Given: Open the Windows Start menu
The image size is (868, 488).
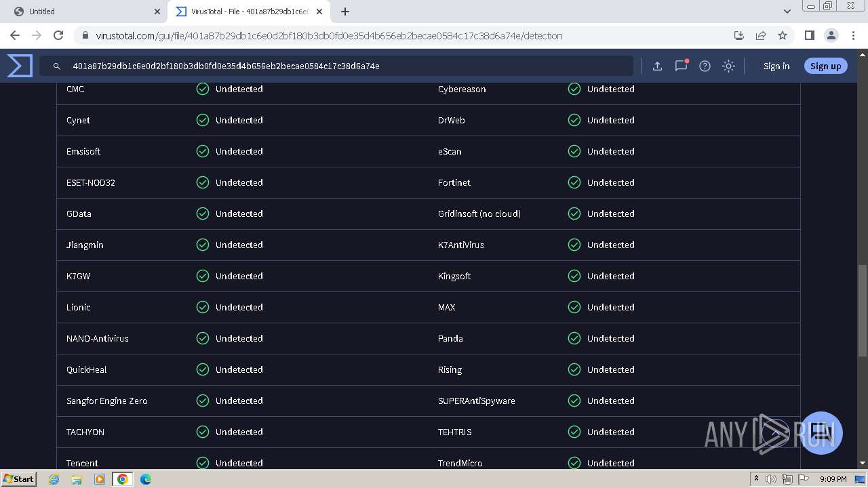Looking at the screenshot, I should tap(19, 479).
